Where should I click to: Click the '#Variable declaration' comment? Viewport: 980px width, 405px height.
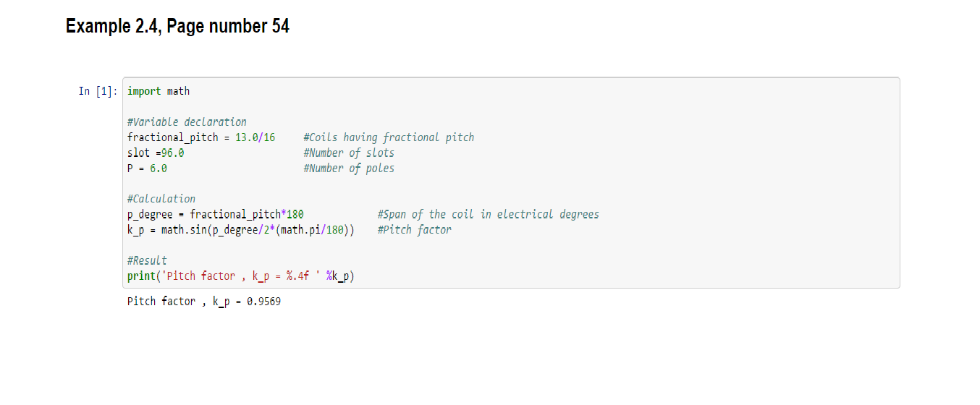tap(187, 122)
